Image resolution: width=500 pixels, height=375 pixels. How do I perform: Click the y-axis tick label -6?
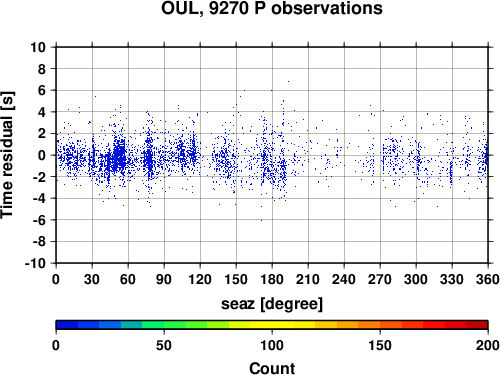point(39,220)
